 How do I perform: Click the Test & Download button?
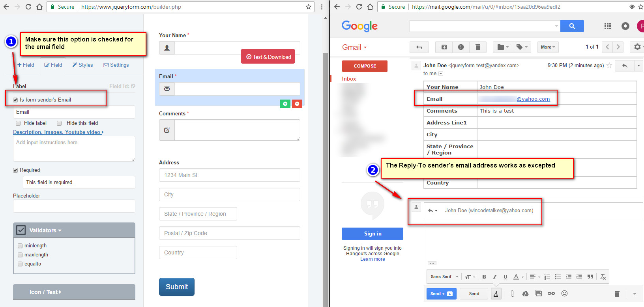tap(268, 57)
